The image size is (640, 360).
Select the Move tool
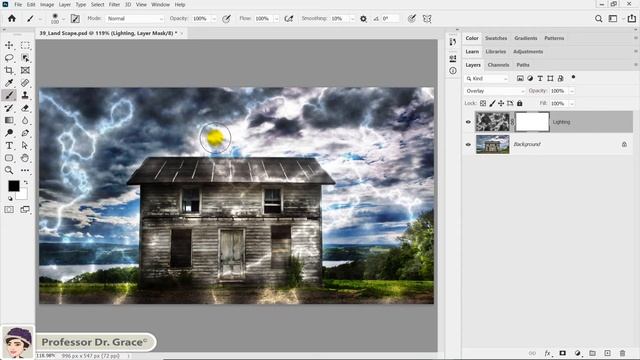9,45
